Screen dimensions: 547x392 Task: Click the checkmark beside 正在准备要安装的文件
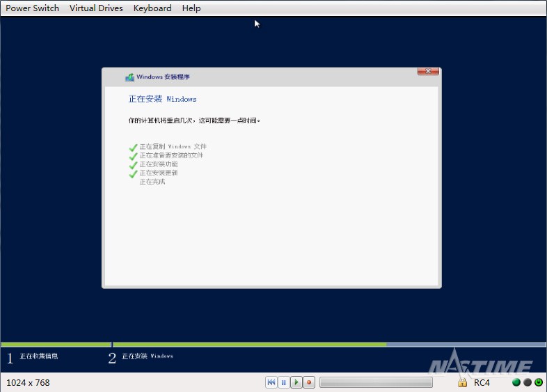[x=133, y=156]
